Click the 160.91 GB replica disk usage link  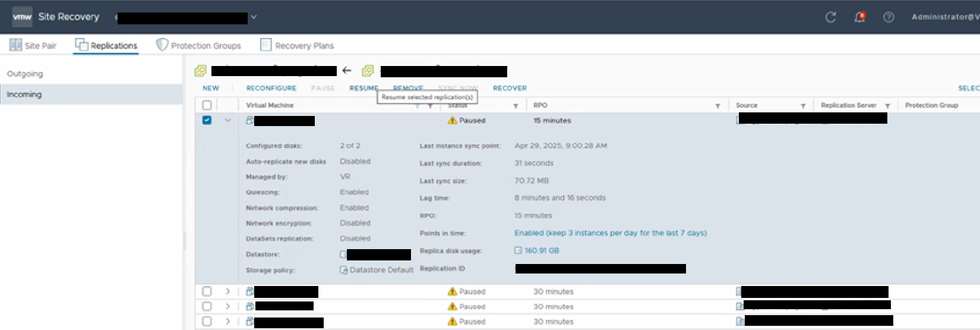point(541,250)
